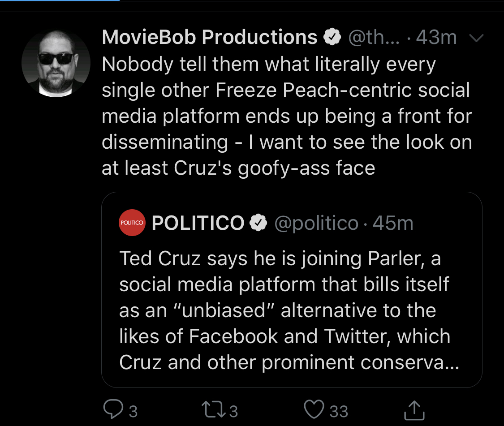Open the red POLITICO logo avatar
504x426 pixels.
pos(132,223)
